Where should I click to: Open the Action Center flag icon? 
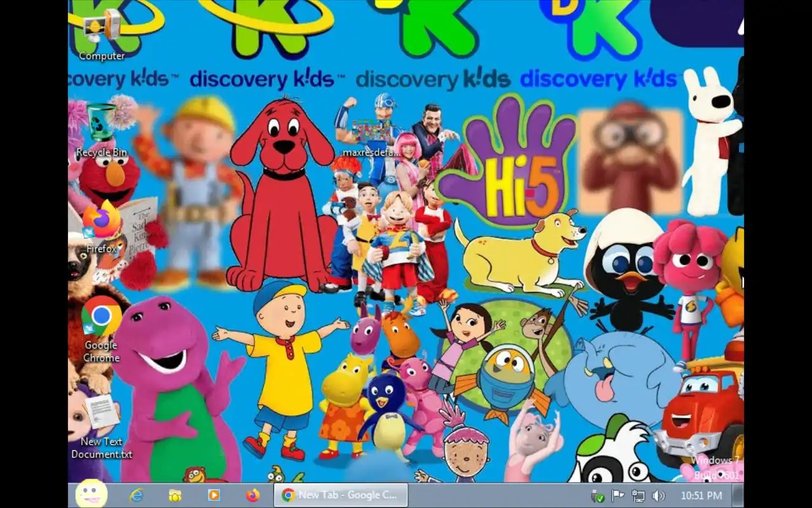[x=617, y=496]
